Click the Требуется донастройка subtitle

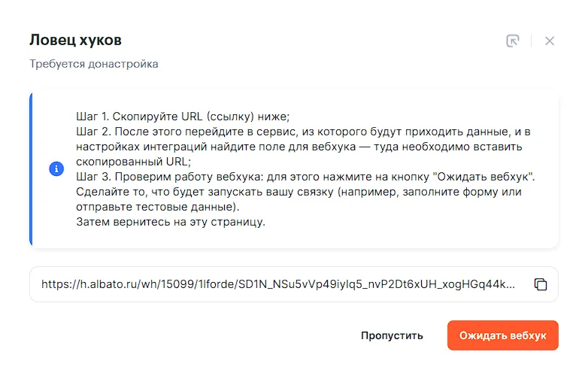click(94, 64)
